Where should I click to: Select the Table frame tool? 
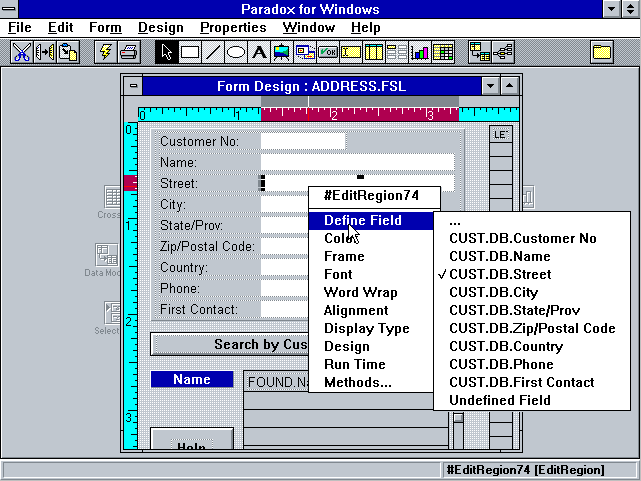(374, 52)
